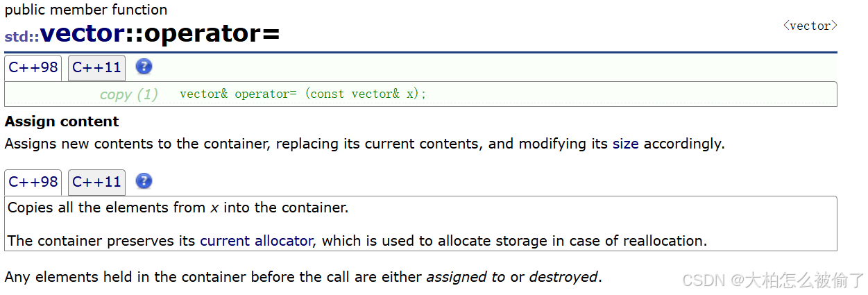
Task: Click the help icon beside the prototype tabs
Action: (x=144, y=67)
